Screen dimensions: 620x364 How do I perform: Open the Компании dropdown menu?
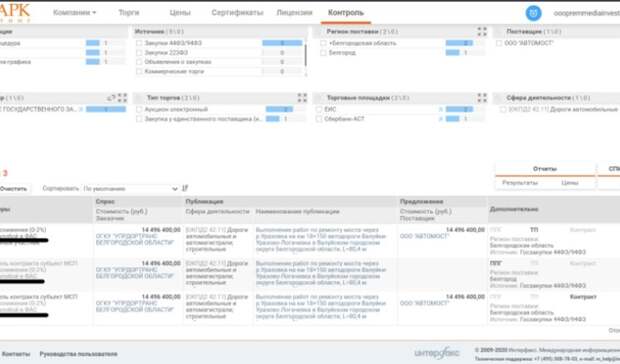(75, 13)
